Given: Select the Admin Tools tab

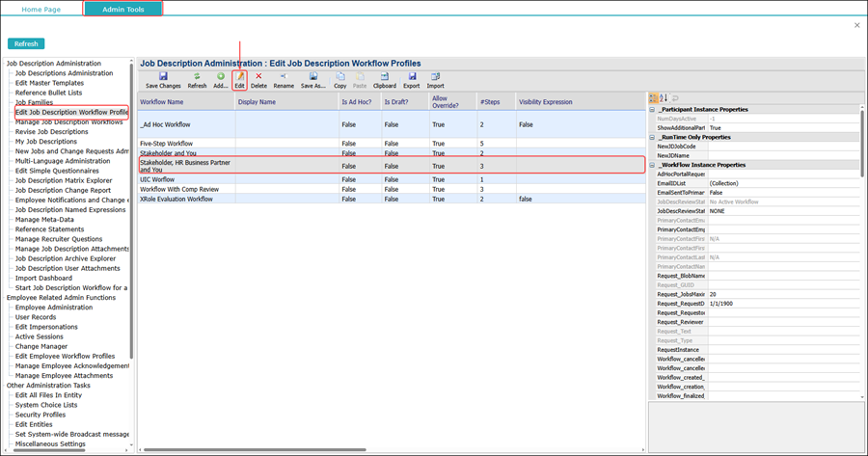Looking at the screenshot, I should tap(122, 9).
